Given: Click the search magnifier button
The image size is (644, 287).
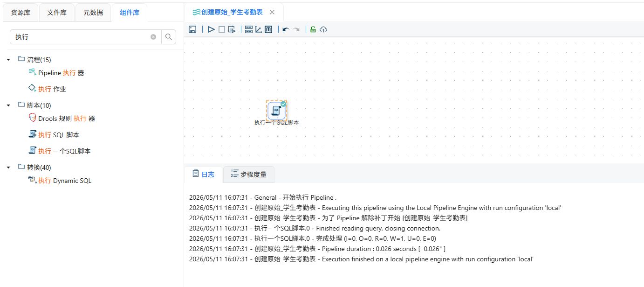Looking at the screenshot, I should 169,37.
